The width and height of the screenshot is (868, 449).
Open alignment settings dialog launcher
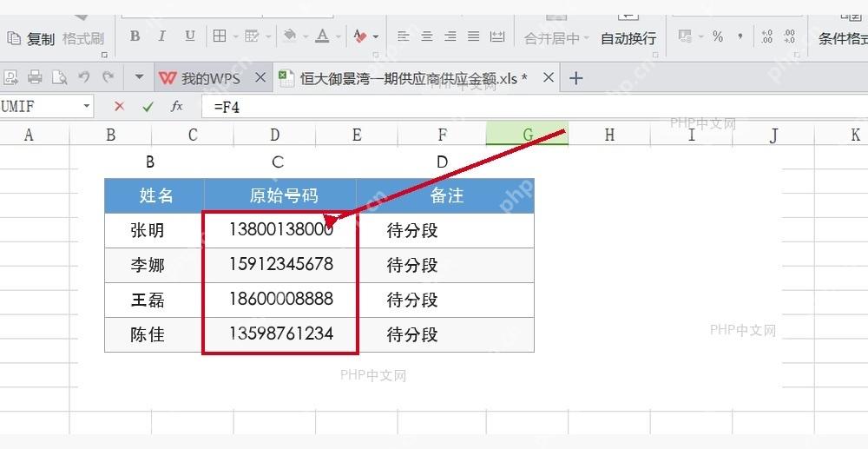[655, 55]
